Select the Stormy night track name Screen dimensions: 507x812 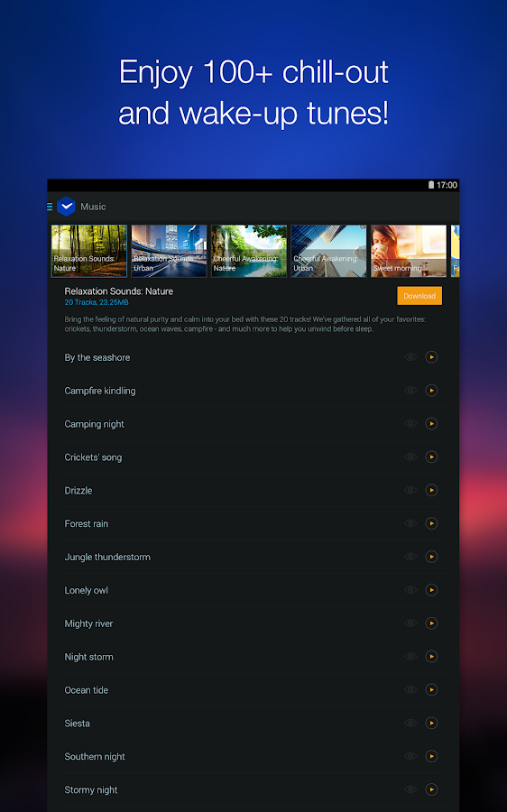coord(90,789)
